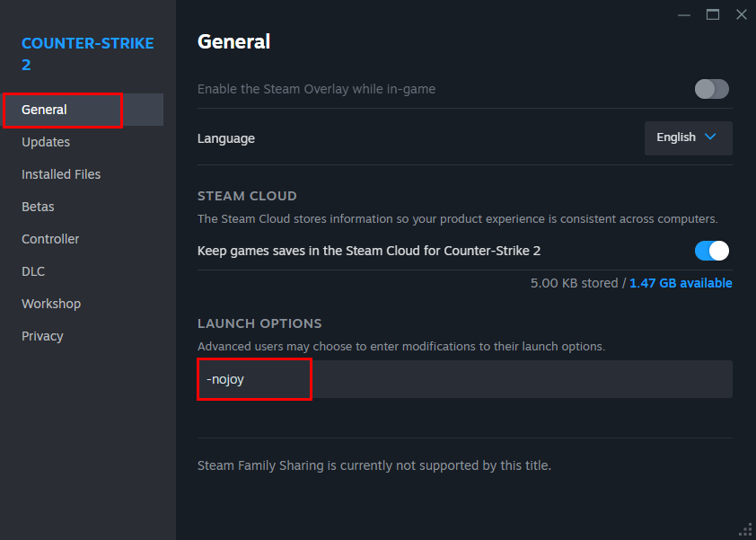Click the 1.47 GB available text
Screen dimensions: 756x540
pos(681,283)
